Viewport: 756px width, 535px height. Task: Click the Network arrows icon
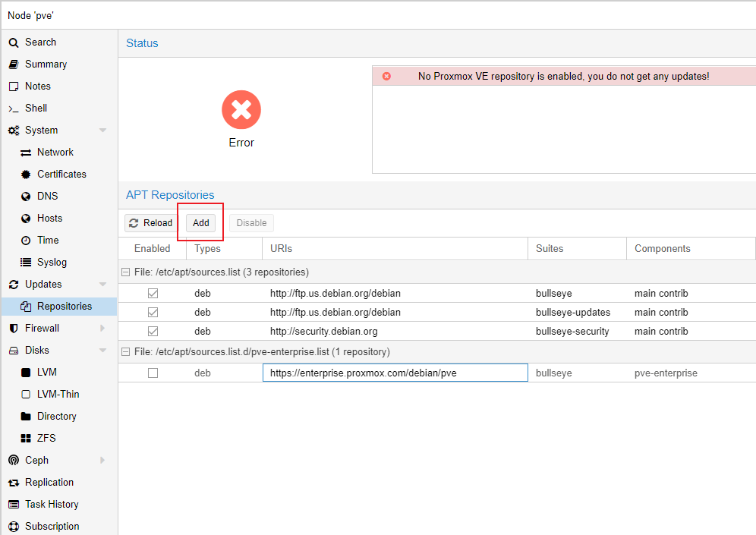tap(26, 153)
